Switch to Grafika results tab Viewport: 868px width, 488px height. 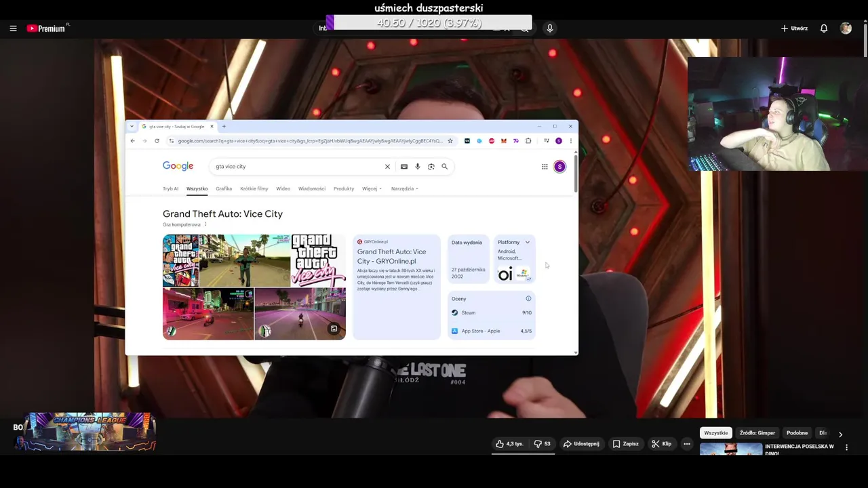224,188
